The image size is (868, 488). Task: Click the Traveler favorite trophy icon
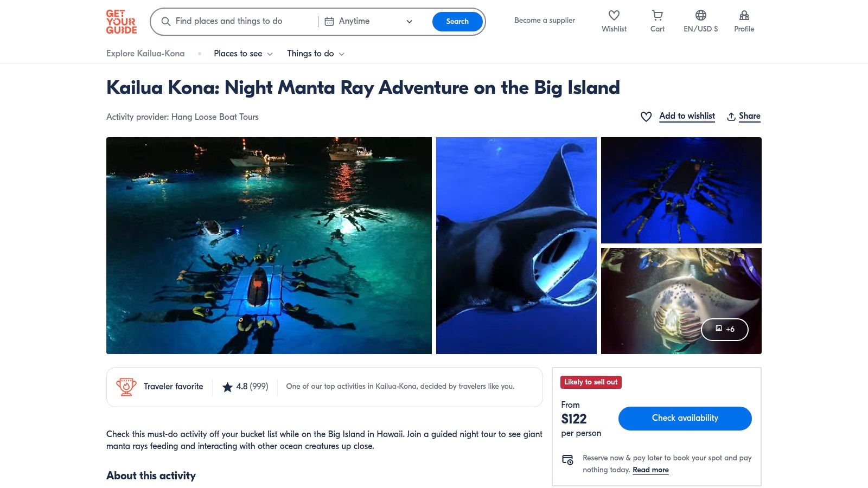coord(126,387)
